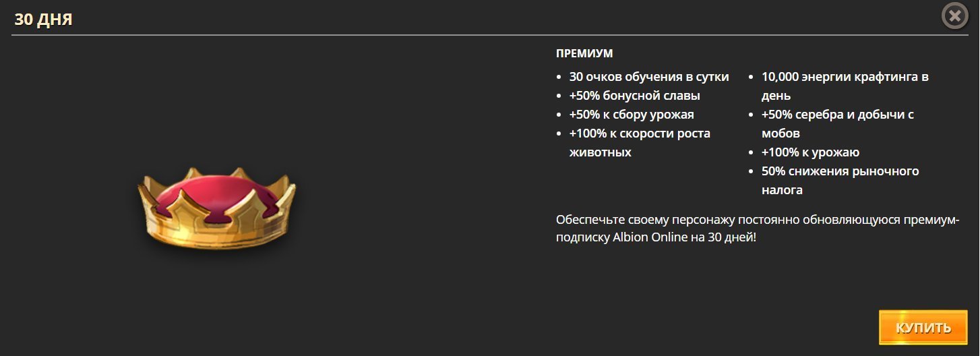Select the ПРЕМИУМ heading text
980x356 pixels.
[584, 54]
